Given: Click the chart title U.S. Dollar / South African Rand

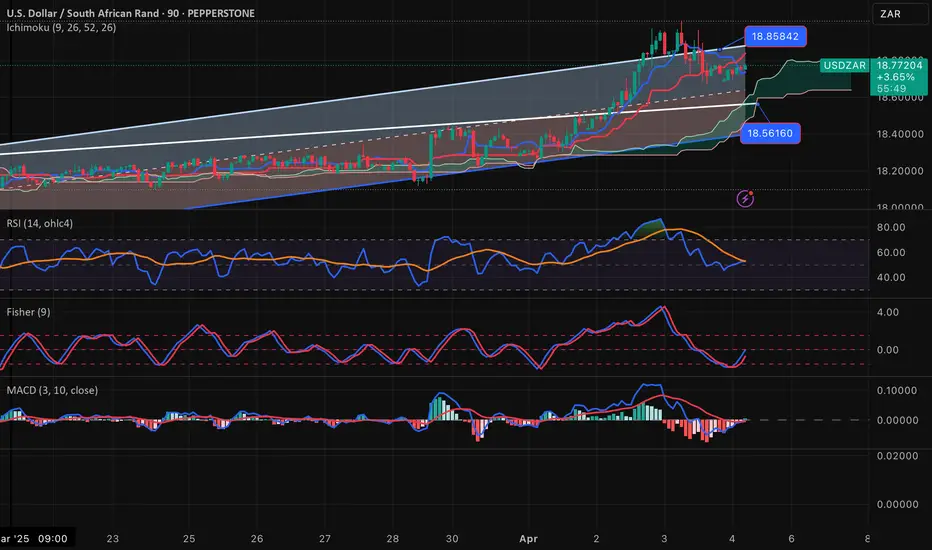Looking at the screenshot, I should point(83,13).
